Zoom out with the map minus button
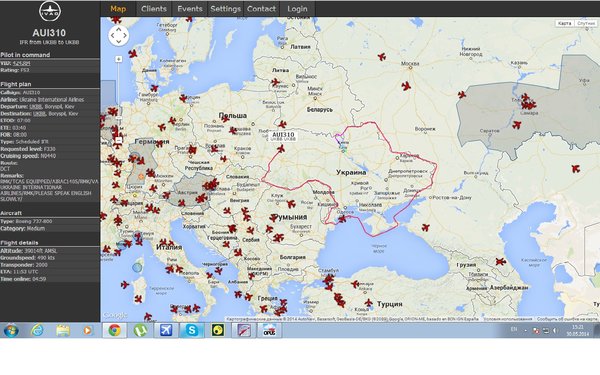 [119, 140]
